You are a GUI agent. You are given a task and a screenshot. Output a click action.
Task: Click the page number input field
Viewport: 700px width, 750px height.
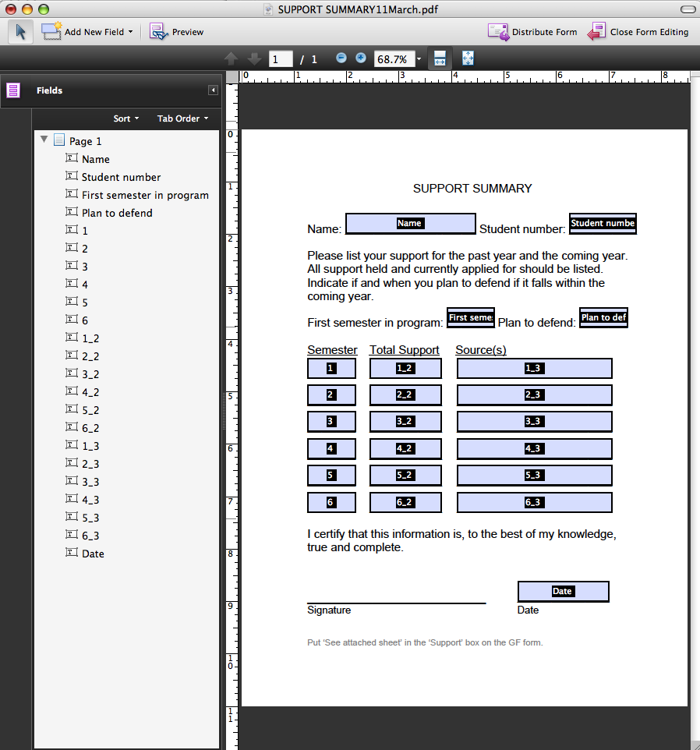(x=280, y=58)
